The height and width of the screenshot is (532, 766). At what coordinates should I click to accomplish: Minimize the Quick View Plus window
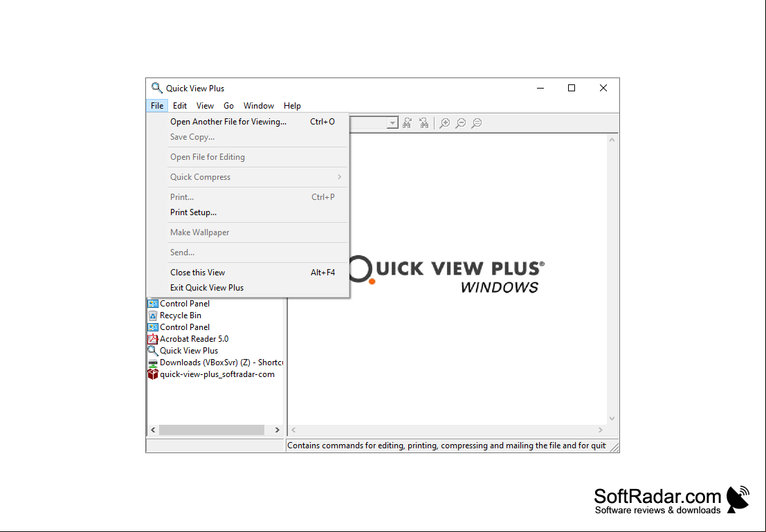pos(540,88)
